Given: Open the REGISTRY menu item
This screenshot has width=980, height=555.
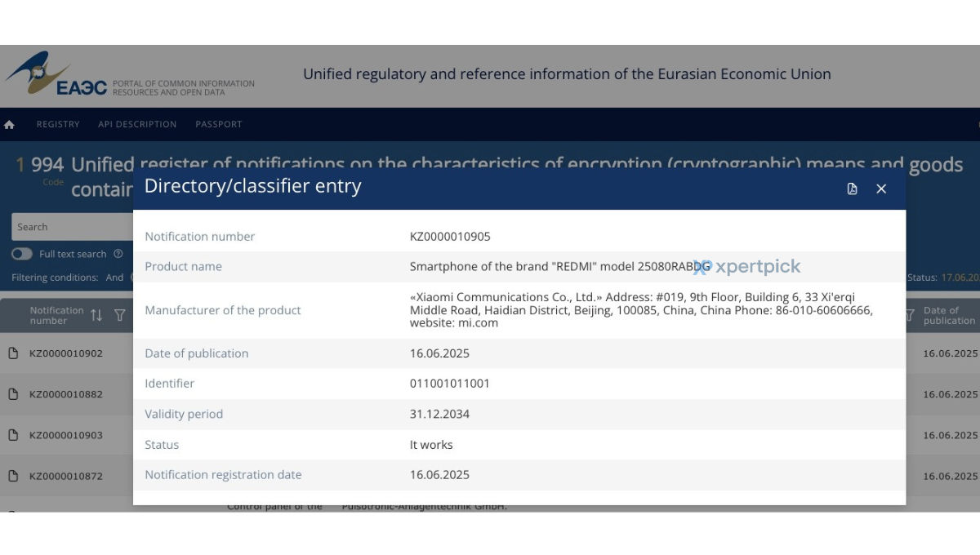Looking at the screenshot, I should 58,125.
